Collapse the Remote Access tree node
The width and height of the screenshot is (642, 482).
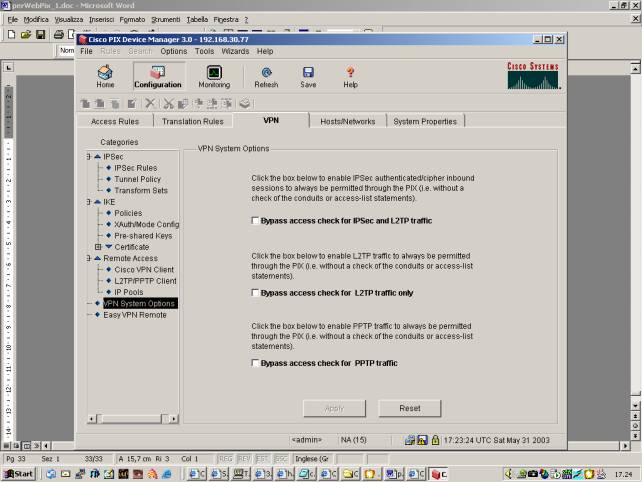(x=88, y=258)
